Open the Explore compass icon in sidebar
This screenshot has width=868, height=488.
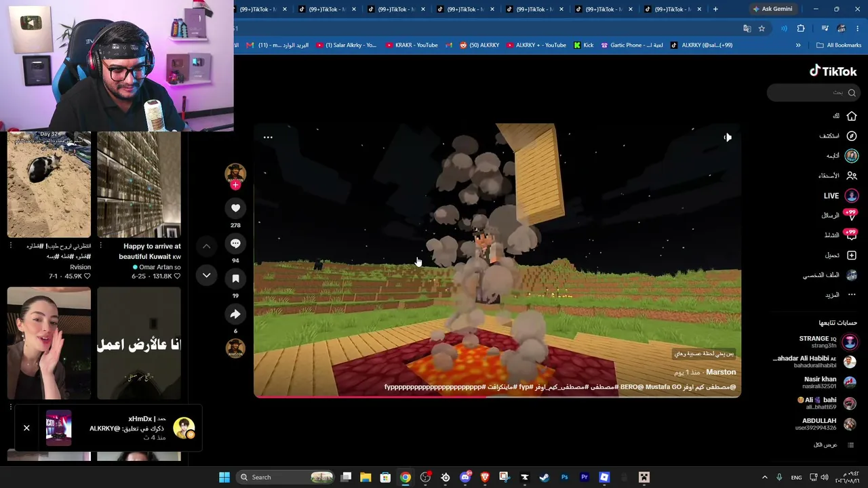coord(852,136)
